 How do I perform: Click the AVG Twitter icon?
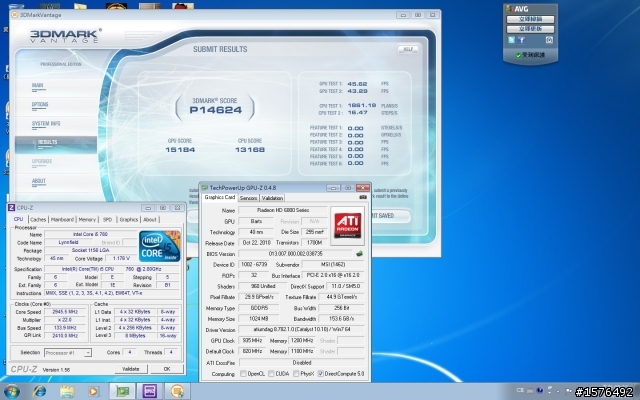(x=511, y=40)
